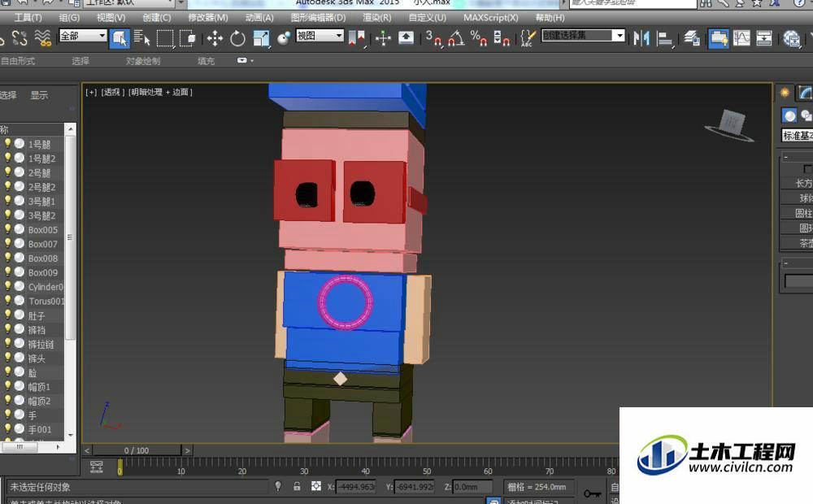
Task: Switch to 对象绘制 ribbon tab
Action: coord(142,61)
